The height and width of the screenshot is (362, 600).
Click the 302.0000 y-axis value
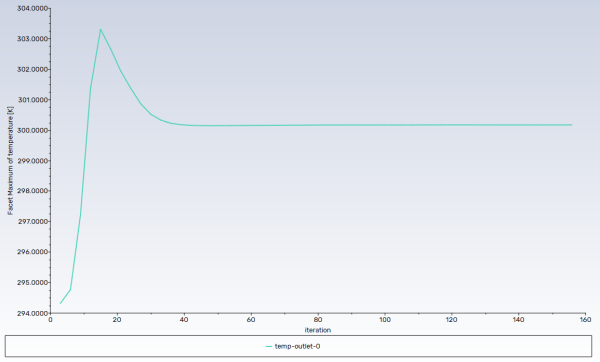(x=33, y=69)
